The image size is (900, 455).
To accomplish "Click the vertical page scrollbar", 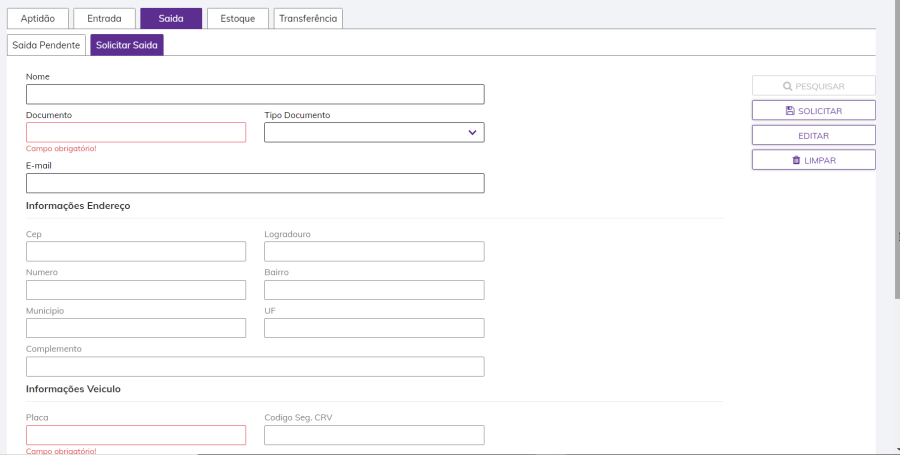I will tap(896, 150).
